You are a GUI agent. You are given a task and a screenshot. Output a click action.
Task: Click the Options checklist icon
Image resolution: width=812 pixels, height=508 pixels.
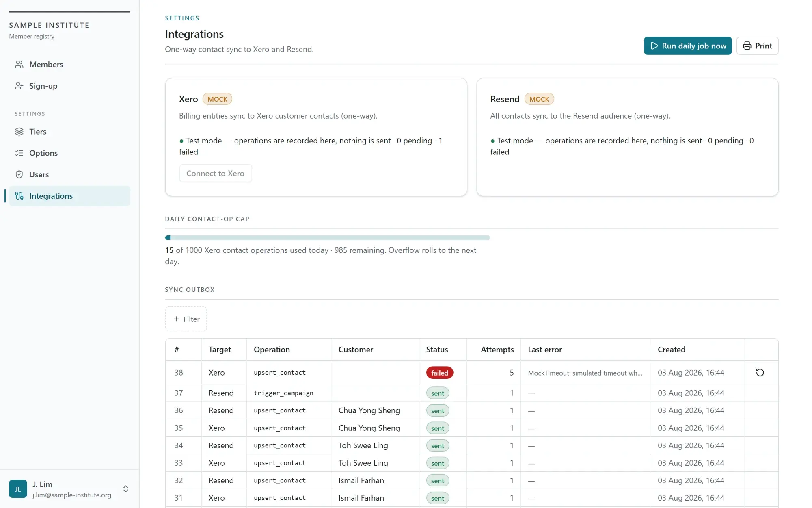(19, 153)
